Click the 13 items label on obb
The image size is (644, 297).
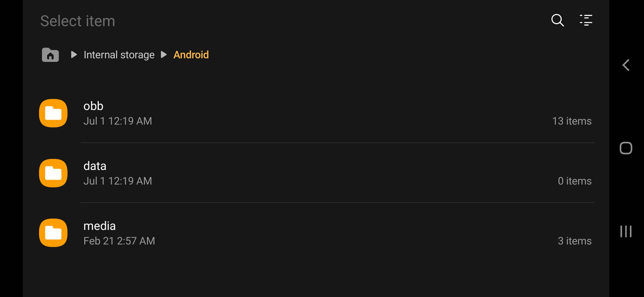572,121
